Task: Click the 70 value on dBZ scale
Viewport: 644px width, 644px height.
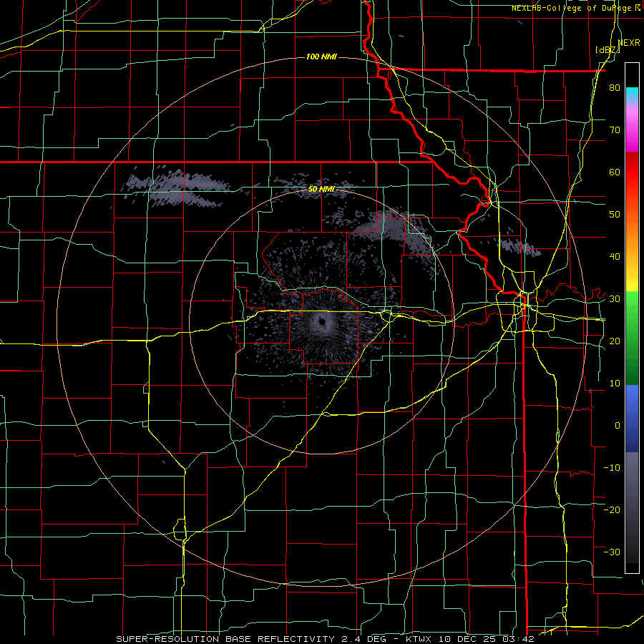Action: 615,130
